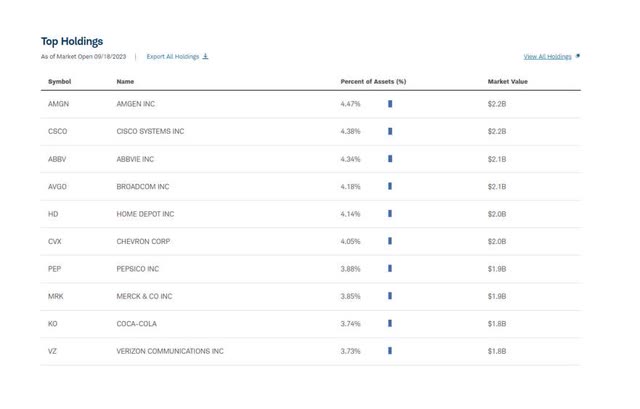Click the external link icon beside View All Holdings

click(578, 56)
